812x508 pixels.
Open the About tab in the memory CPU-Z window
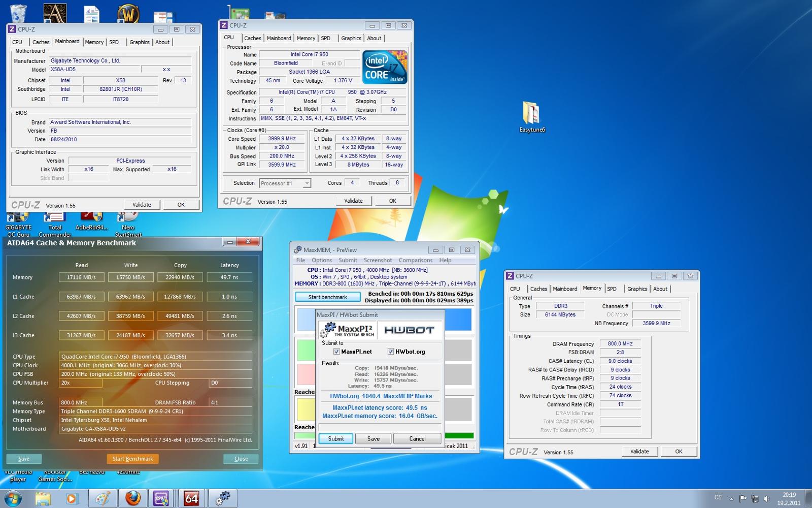click(x=660, y=289)
